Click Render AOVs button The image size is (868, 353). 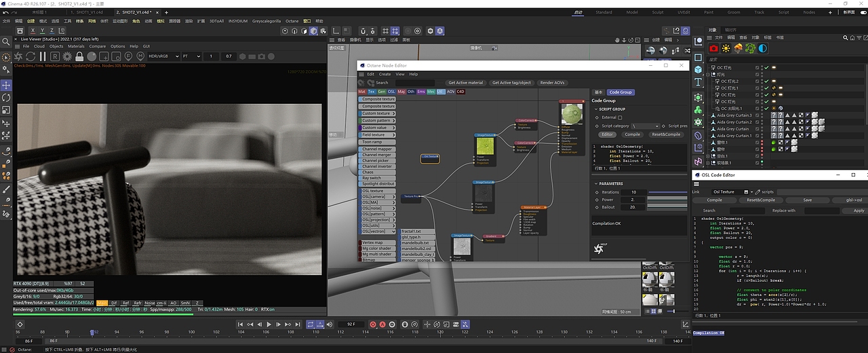click(x=552, y=83)
